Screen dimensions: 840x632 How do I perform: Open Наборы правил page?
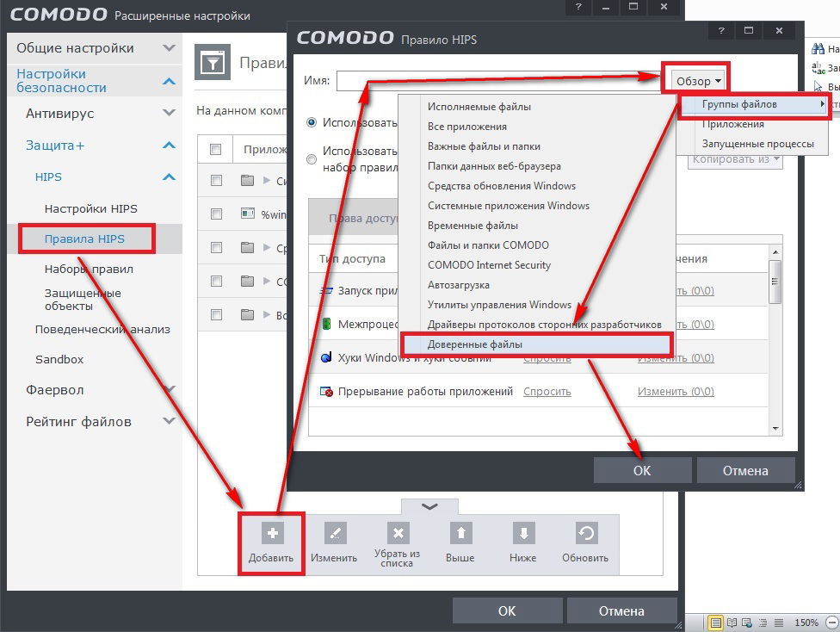(x=89, y=269)
